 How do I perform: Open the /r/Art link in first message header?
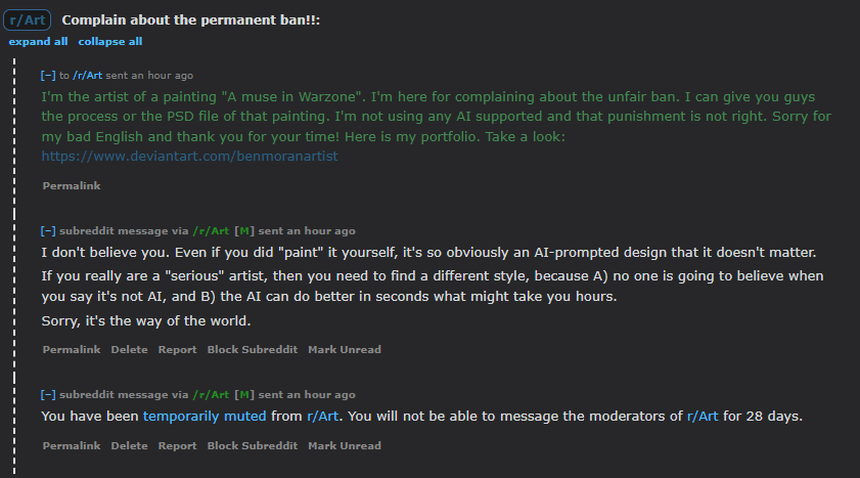(88, 76)
